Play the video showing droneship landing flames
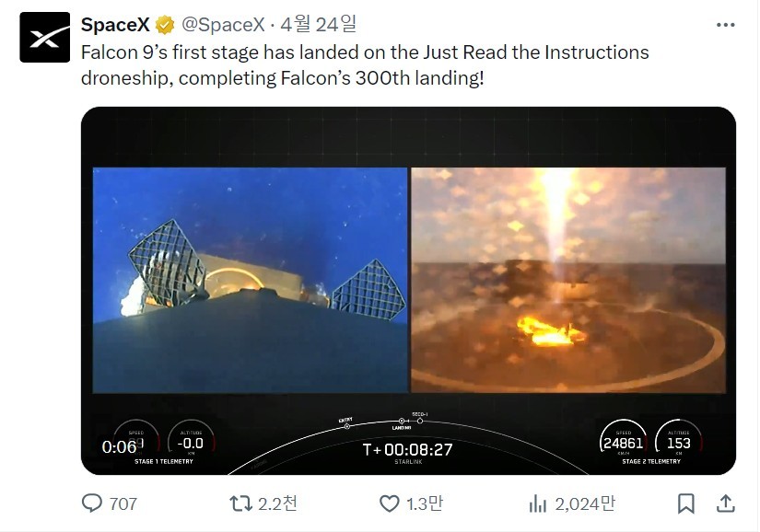 (568, 280)
